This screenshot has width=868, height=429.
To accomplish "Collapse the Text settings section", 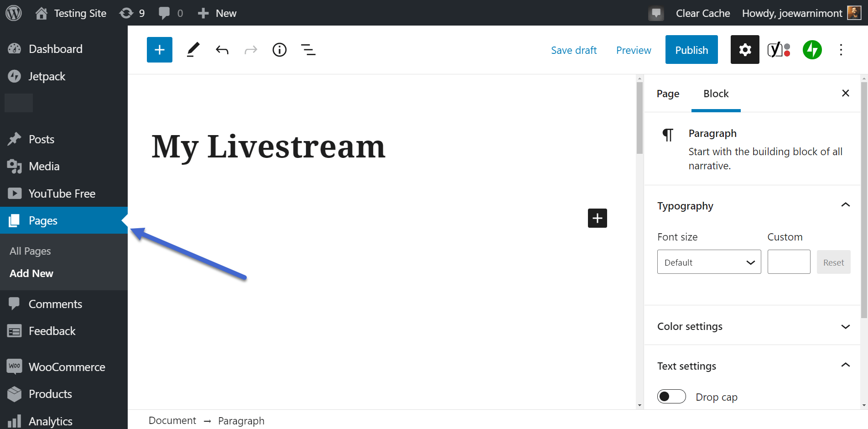I will (753, 366).
